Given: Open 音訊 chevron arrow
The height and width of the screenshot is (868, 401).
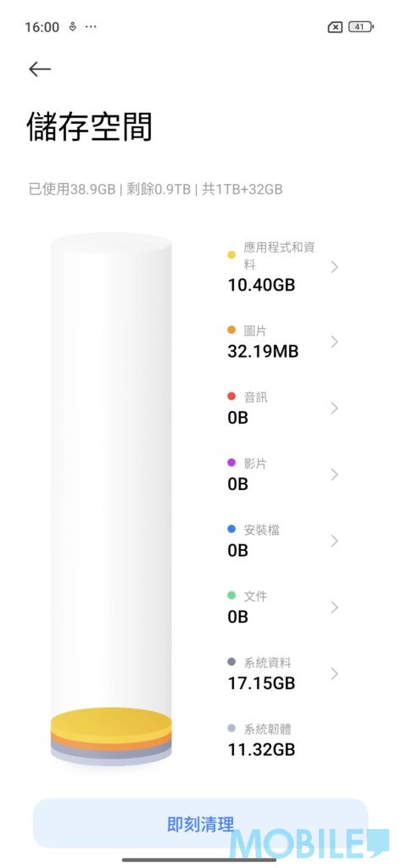Looking at the screenshot, I should pyautogui.click(x=334, y=408).
